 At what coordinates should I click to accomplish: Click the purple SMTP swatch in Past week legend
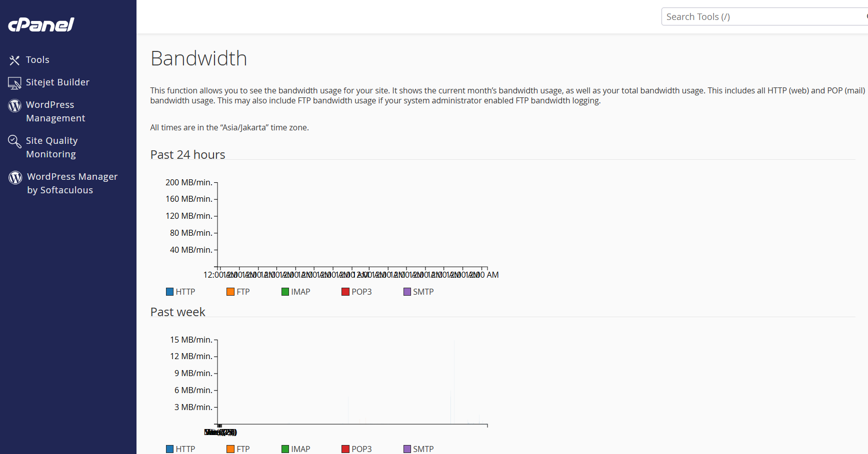click(407, 449)
